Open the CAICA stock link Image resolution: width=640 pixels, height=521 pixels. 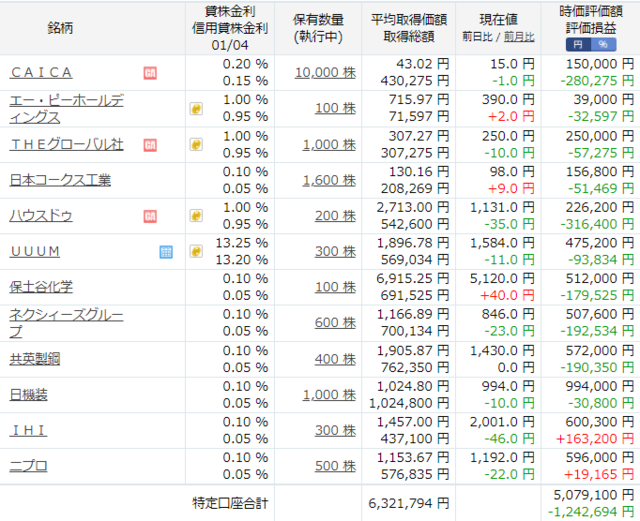coord(41,73)
